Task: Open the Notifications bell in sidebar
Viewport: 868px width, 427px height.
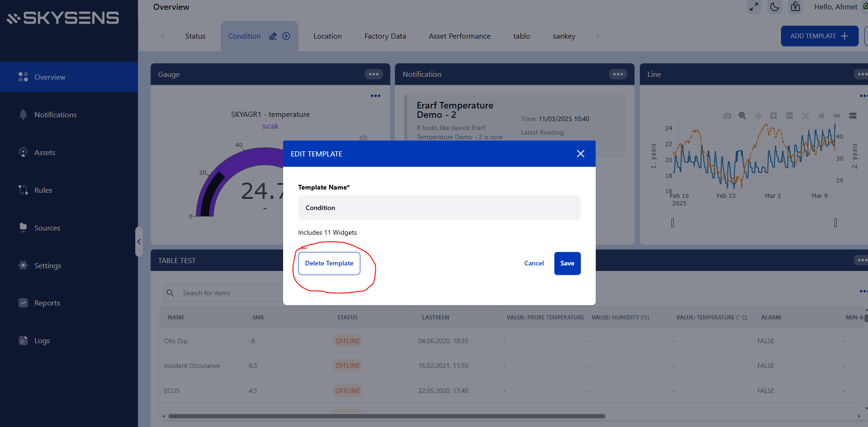Action: click(23, 115)
